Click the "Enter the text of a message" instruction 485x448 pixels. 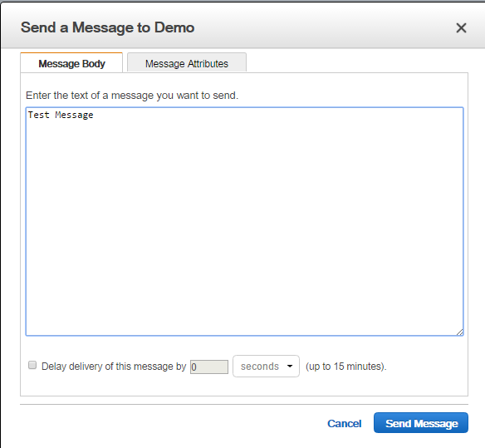coord(132,96)
